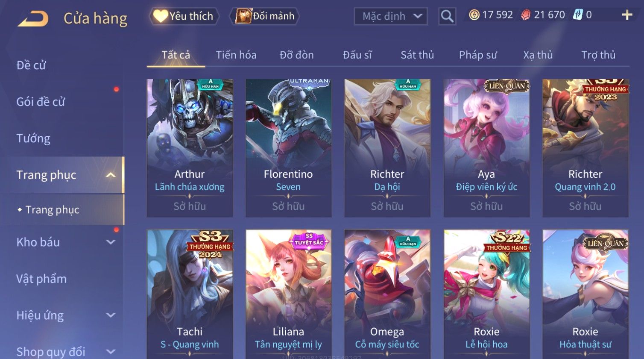Click the blue voucher ticket icon
644x359 pixels.
pyautogui.click(x=578, y=15)
